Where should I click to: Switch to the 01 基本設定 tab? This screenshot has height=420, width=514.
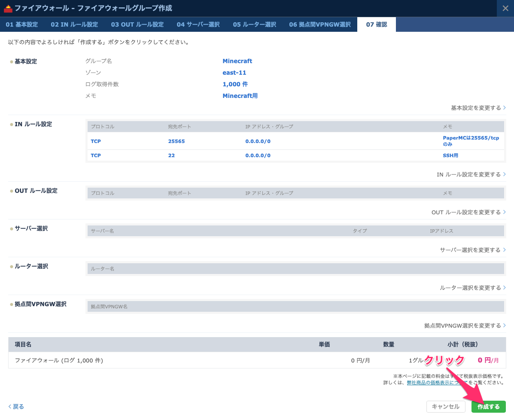point(22,24)
